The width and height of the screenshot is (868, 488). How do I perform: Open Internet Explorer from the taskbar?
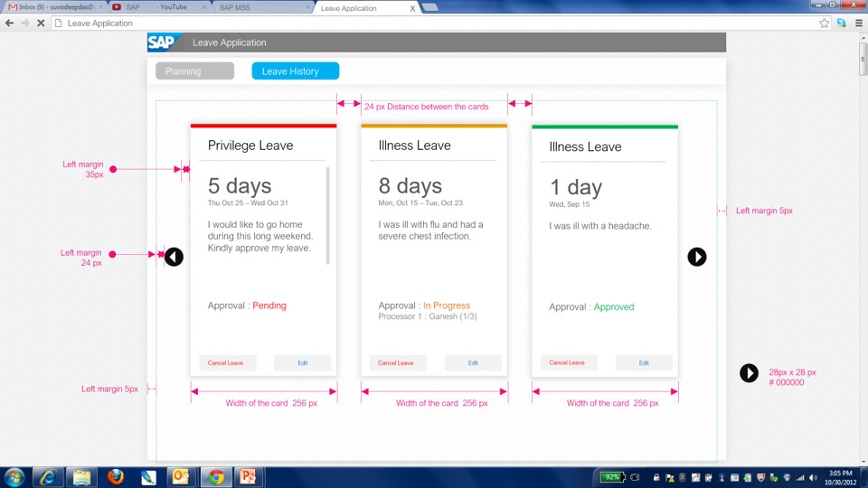48,476
